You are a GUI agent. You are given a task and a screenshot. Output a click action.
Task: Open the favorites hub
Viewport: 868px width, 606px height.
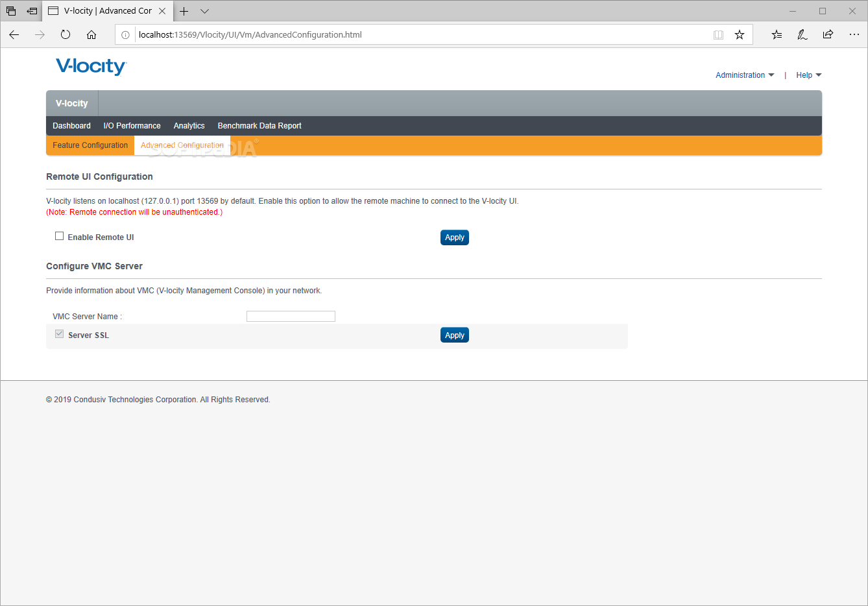click(777, 35)
